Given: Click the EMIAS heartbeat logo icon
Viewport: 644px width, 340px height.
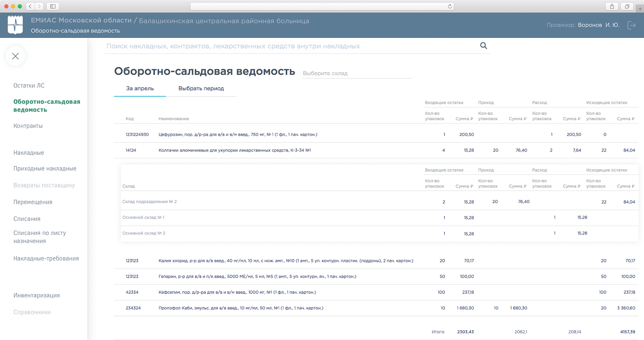Looking at the screenshot, I should (15, 25).
